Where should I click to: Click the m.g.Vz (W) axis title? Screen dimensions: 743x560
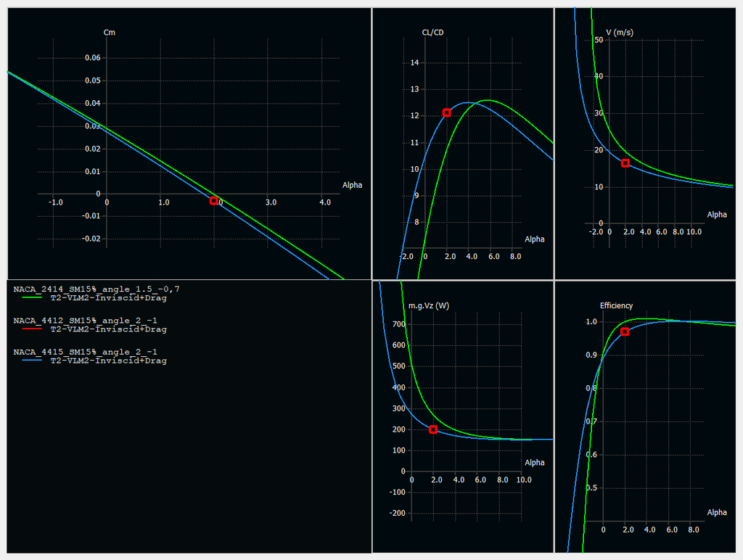pyautogui.click(x=429, y=305)
